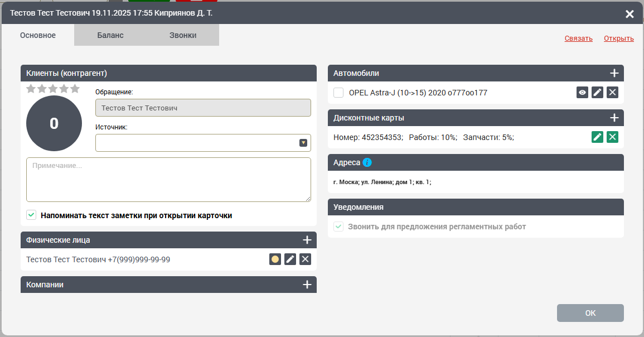Viewport: 644px width, 337px height.
Task: Delete the OPEL Astra-J car entry
Action: 612,93
